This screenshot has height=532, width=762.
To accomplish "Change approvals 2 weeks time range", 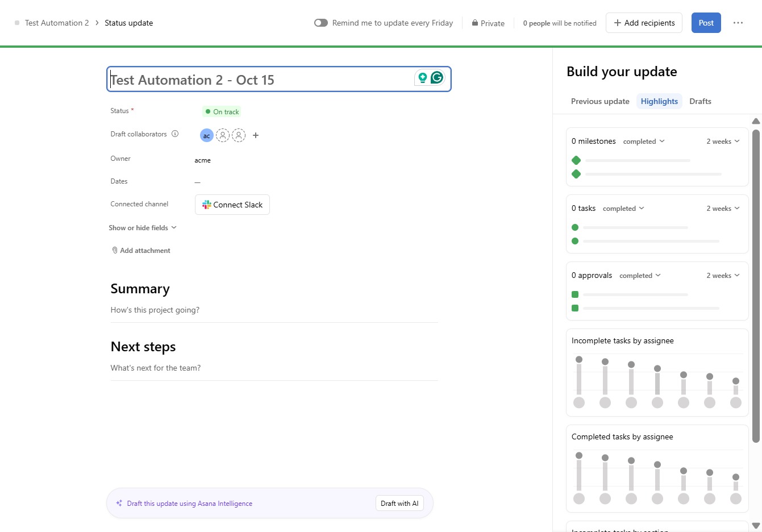I will (723, 276).
